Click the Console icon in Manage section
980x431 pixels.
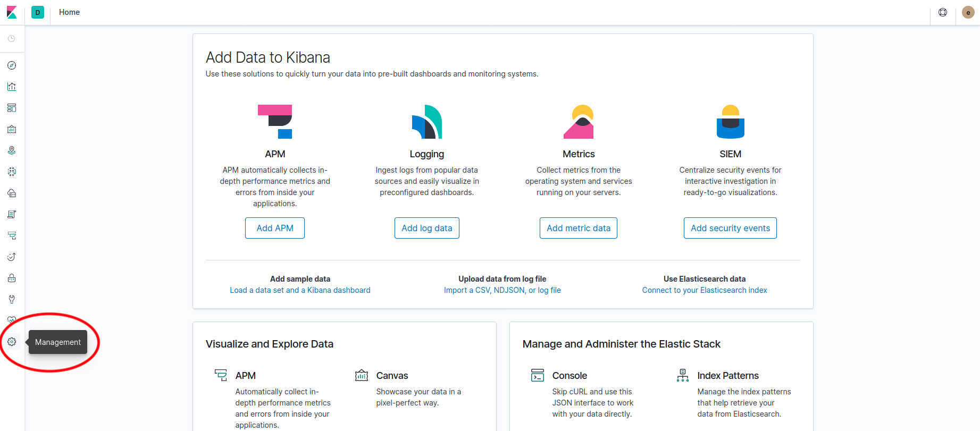pyautogui.click(x=538, y=375)
